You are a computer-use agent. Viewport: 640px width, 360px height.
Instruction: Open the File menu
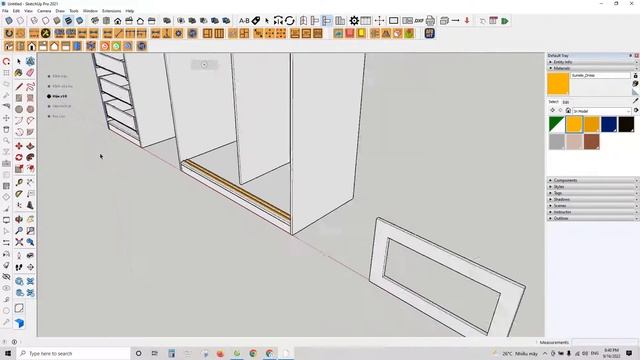[5, 11]
